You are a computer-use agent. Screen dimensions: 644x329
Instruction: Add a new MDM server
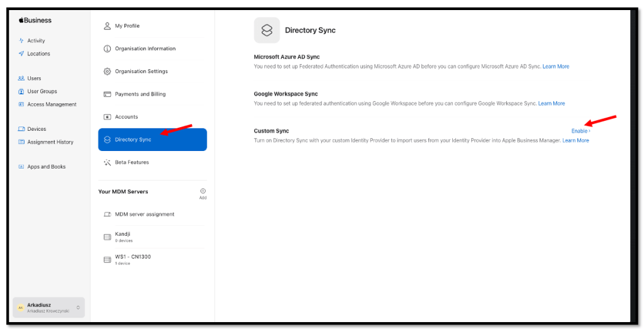pyautogui.click(x=203, y=192)
